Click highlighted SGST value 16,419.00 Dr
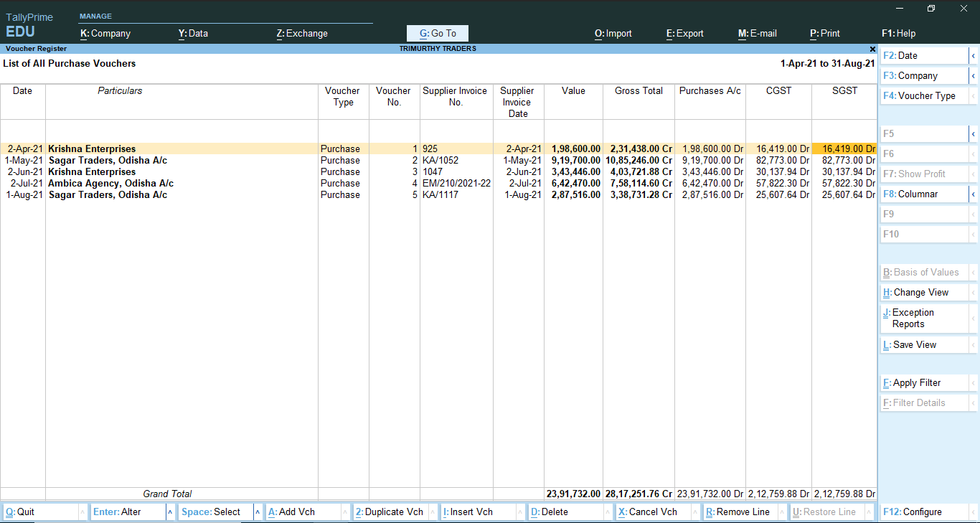 click(844, 149)
